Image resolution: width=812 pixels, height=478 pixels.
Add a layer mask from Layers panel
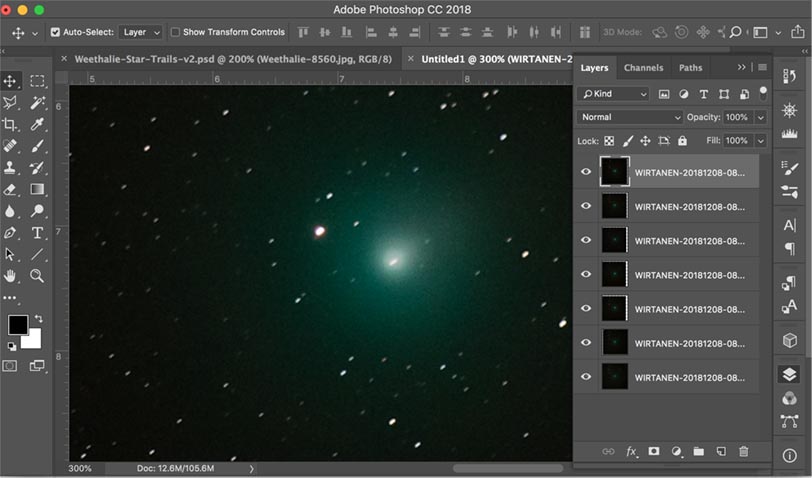coord(654,451)
